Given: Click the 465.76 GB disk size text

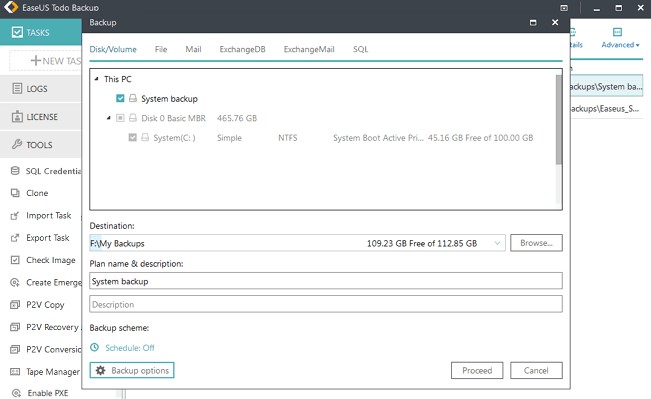Looking at the screenshot, I should pos(237,118).
